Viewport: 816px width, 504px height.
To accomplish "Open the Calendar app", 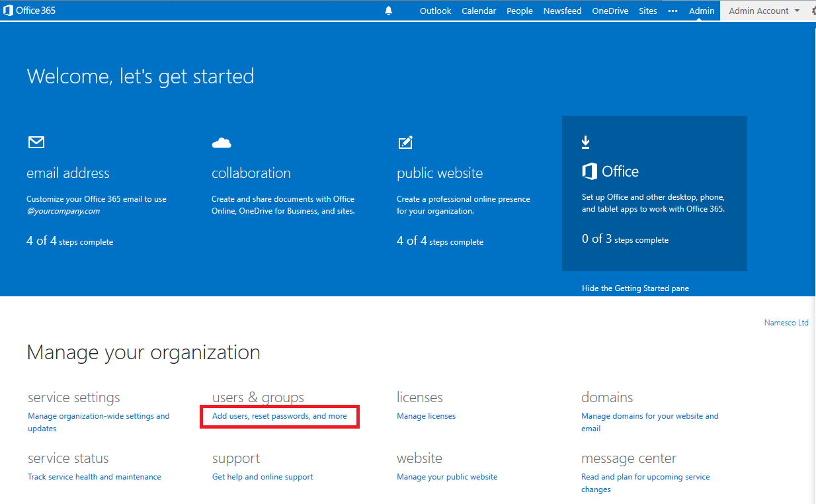I will click(479, 11).
